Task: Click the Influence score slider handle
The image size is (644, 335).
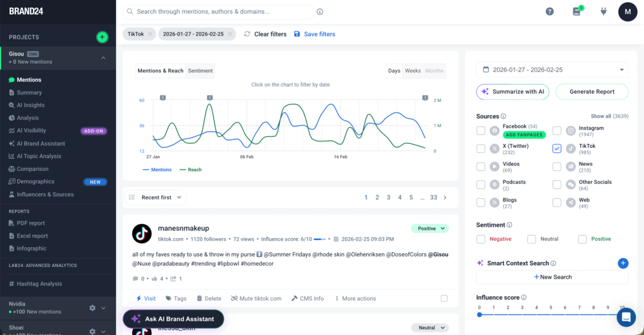Action: pos(480,314)
